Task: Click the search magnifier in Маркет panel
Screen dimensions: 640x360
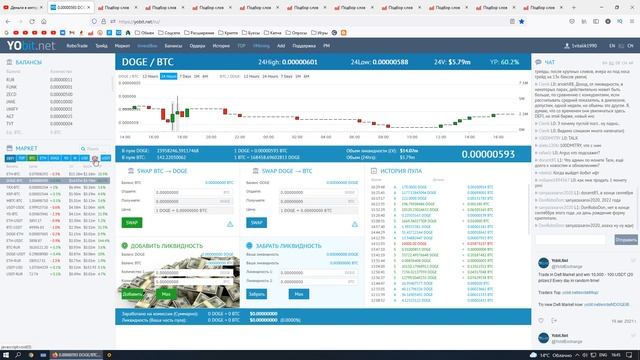Action: coord(83,149)
